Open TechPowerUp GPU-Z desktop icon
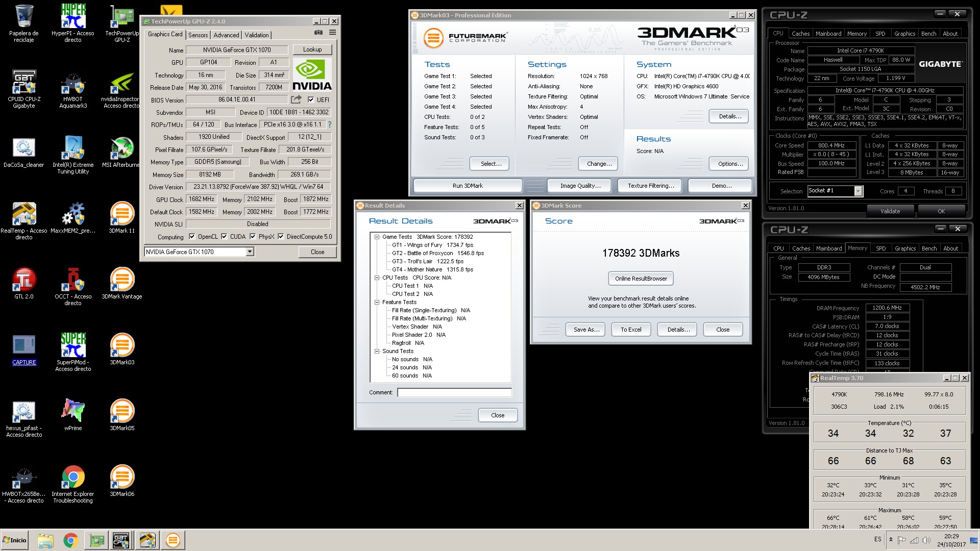The width and height of the screenshot is (980, 551). (x=122, y=23)
